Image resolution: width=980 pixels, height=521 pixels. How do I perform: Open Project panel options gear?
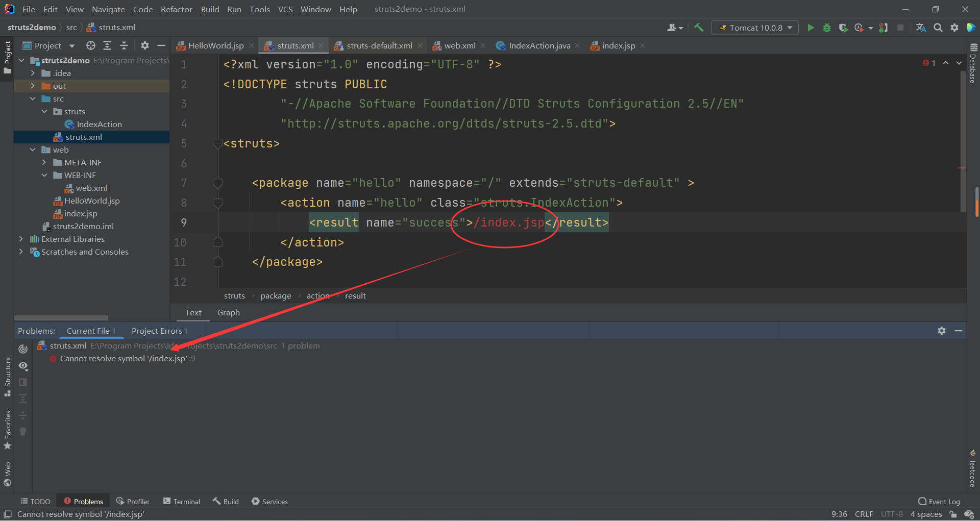145,45
